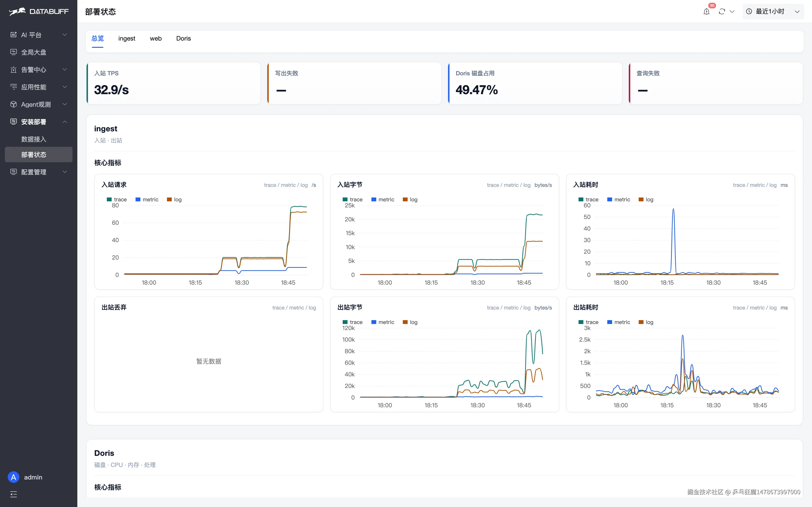This screenshot has width=812, height=507.
Task: Collapse sidebar with bottom menu-fold icon
Action: pos(14,494)
